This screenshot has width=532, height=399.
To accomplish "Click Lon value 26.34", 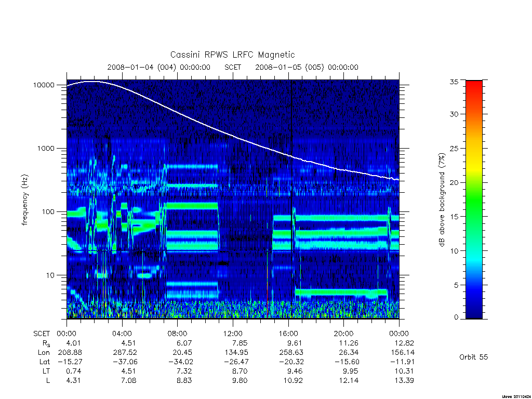I will click(x=349, y=353).
